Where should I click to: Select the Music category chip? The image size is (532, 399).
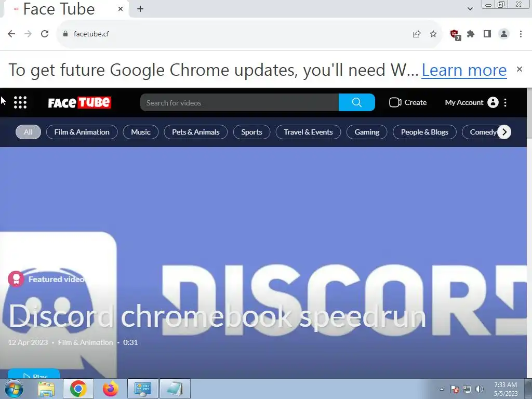point(141,132)
